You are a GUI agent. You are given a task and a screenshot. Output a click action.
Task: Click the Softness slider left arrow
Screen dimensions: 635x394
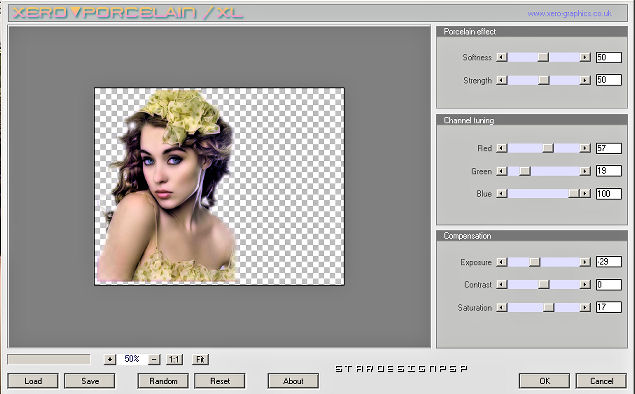pos(501,58)
